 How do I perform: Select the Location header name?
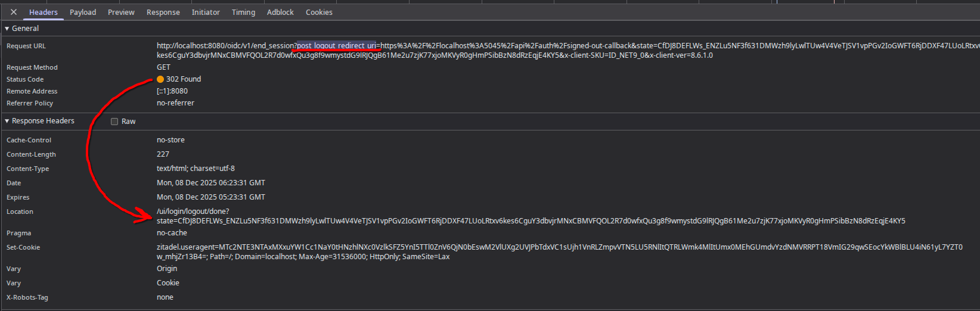pyautogui.click(x=20, y=212)
